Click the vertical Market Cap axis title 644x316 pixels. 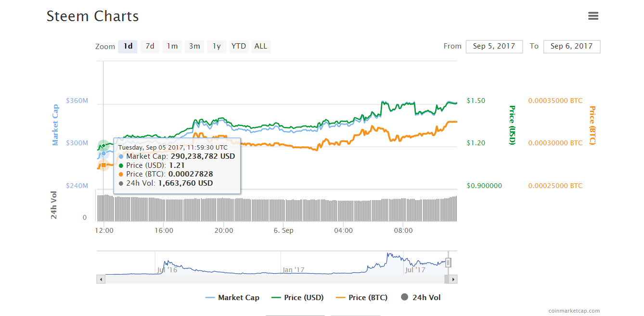click(x=55, y=125)
